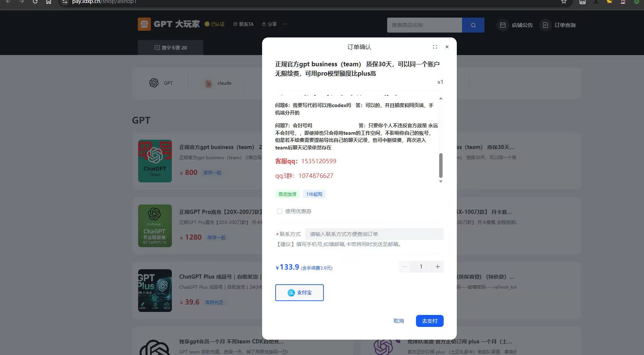Viewport: 644px width, 355px height.
Task: Click the GPT 大玩家 shop logo icon
Action: (144, 24)
